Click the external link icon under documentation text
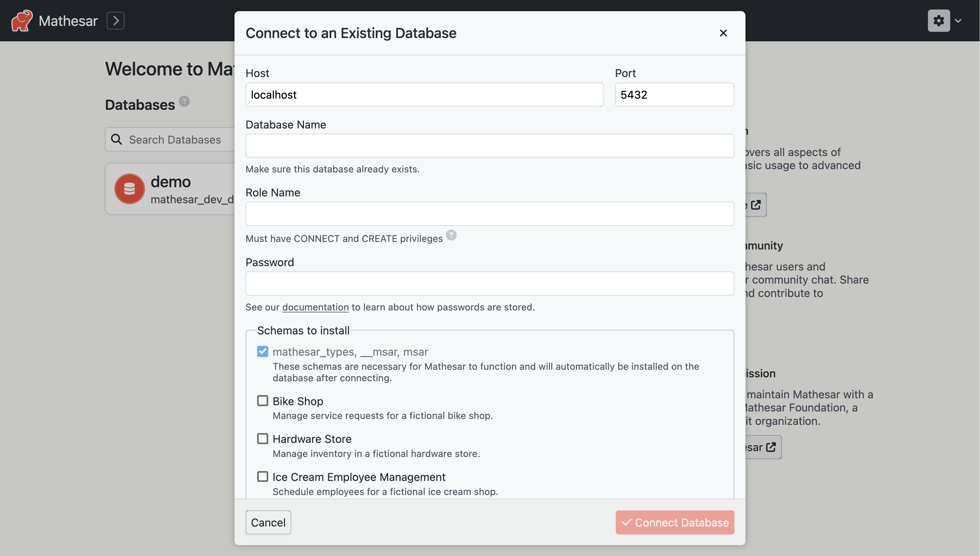The image size is (980, 556). pyautogui.click(x=756, y=205)
